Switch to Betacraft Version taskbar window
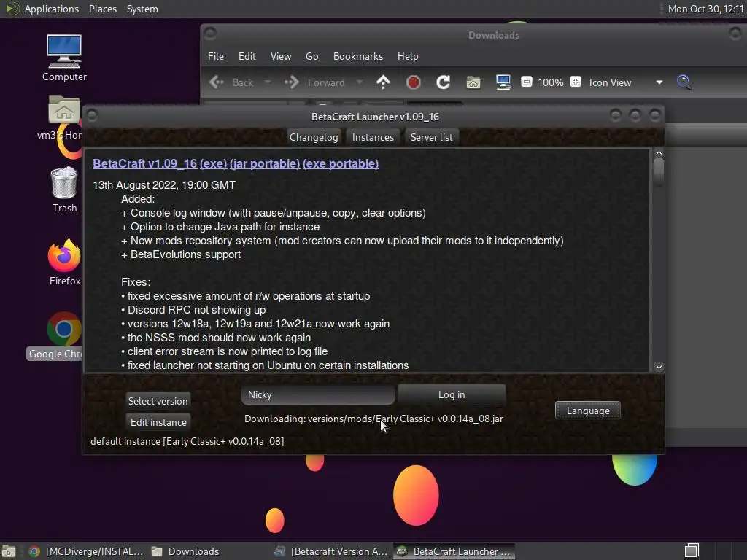The image size is (747, 560). 332,551
